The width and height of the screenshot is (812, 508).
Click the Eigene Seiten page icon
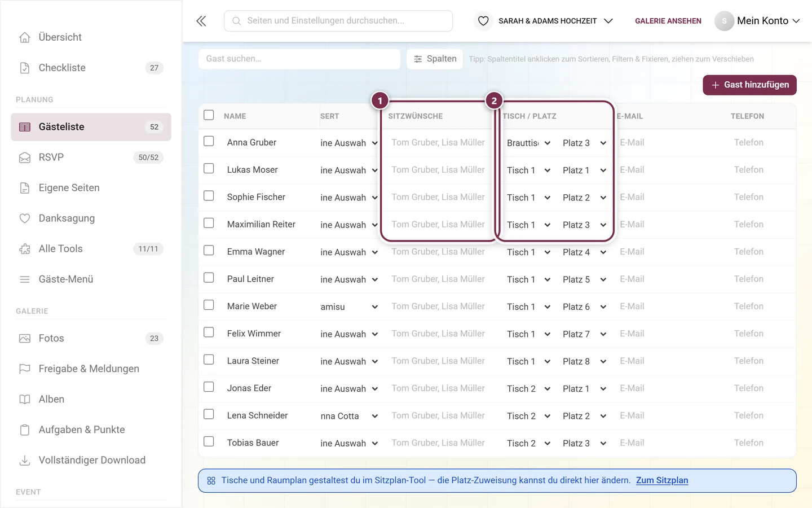pos(25,188)
